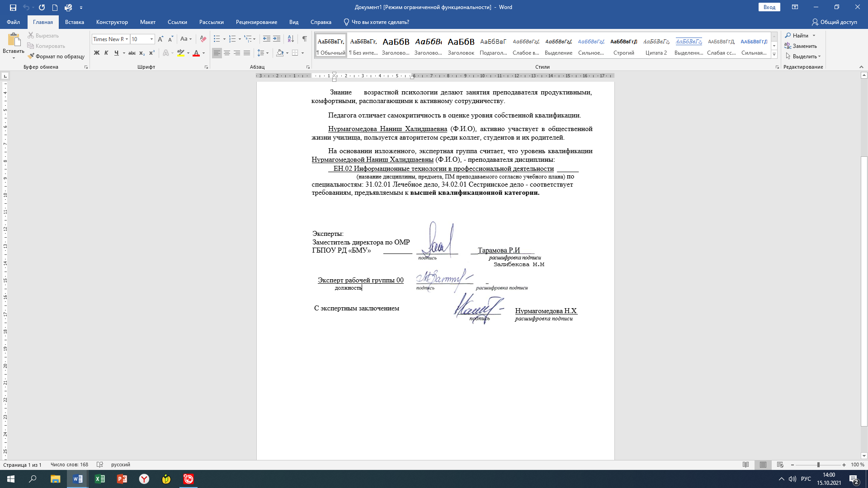
Task: Open font size dropdown
Action: (151, 39)
